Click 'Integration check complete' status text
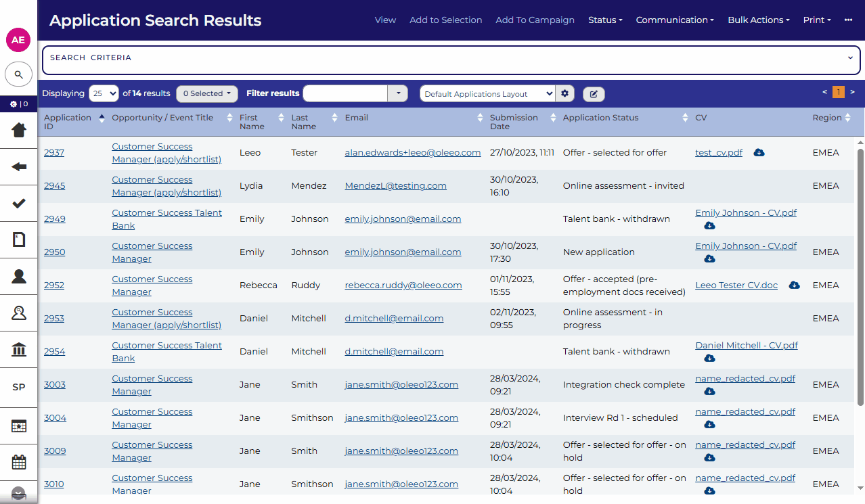This screenshot has width=865, height=504. click(x=624, y=385)
